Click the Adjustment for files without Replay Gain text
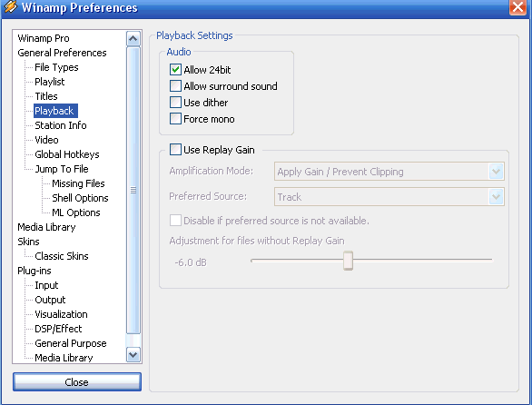This screenshot has height=405, width=532. (257, 241)
